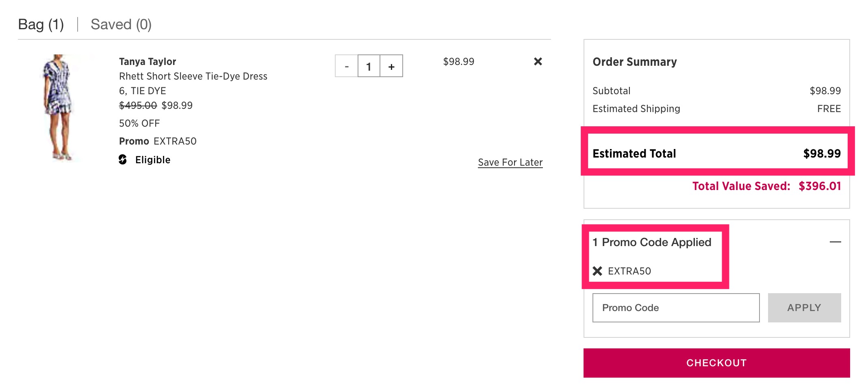Open Rhett Short Sleeve Tie-Dye Dress title
Image resolution: width=868 pixels, height=389 pixels.
pos(193,76)
